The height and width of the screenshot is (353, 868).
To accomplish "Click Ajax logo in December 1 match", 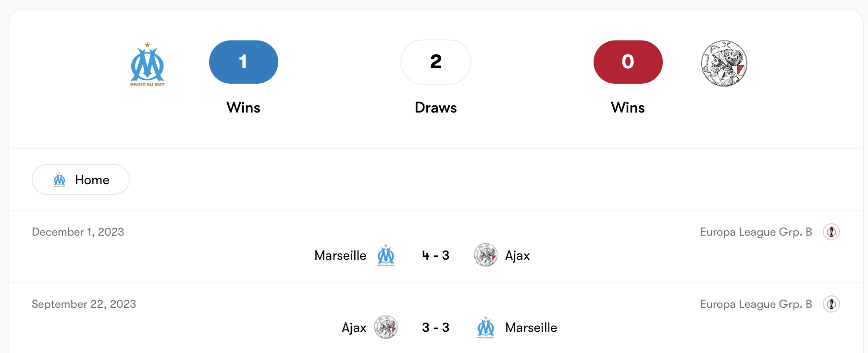I will 485,255.
